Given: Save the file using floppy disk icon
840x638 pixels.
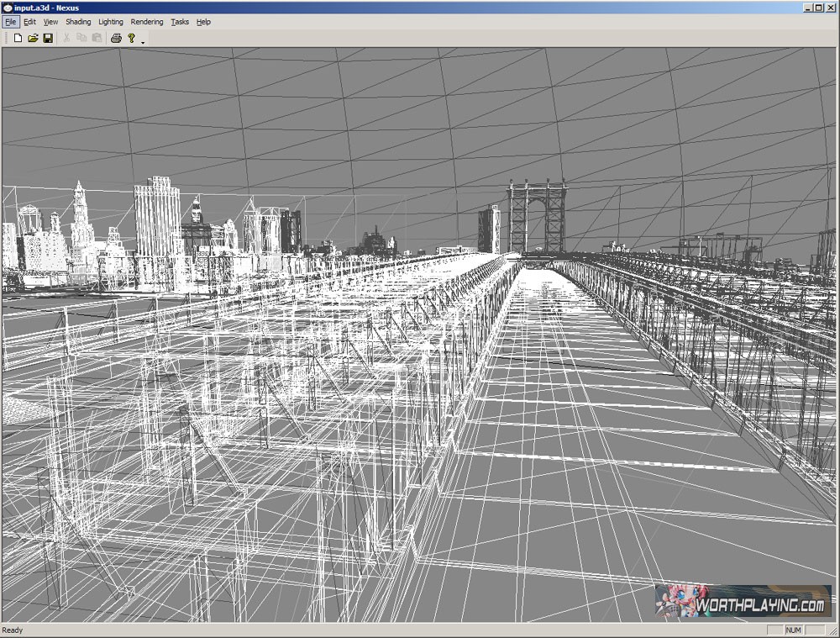Looking at the screenshot, I should coord(48,38).
